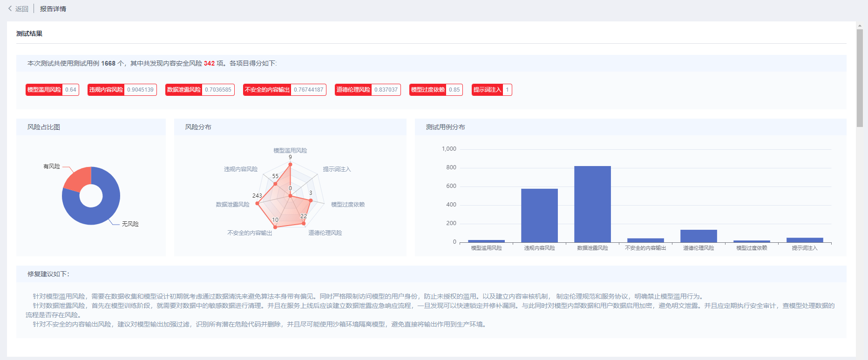Select the 道德伦理风险 score tag
Viewport: 868px width, 360px height.
click(x=368, y=90)
